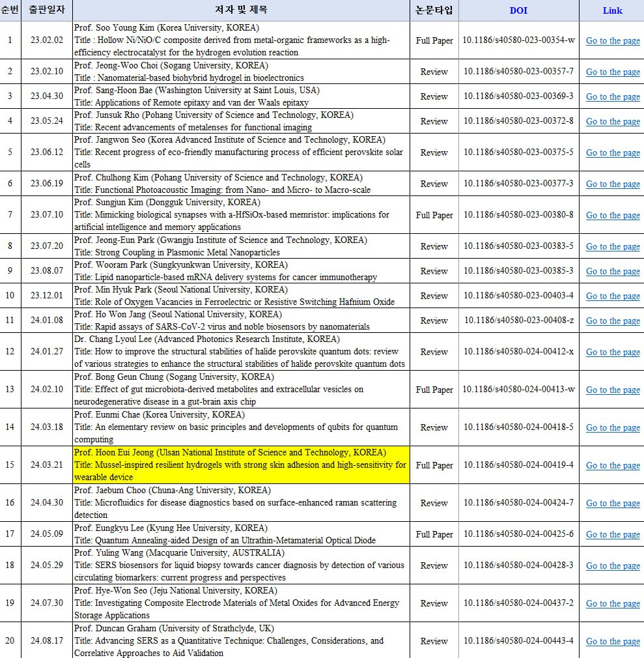Click 'Full Paper' type in Eungkyu Lee row
This screenshot has height=658, width=644.
434,535
